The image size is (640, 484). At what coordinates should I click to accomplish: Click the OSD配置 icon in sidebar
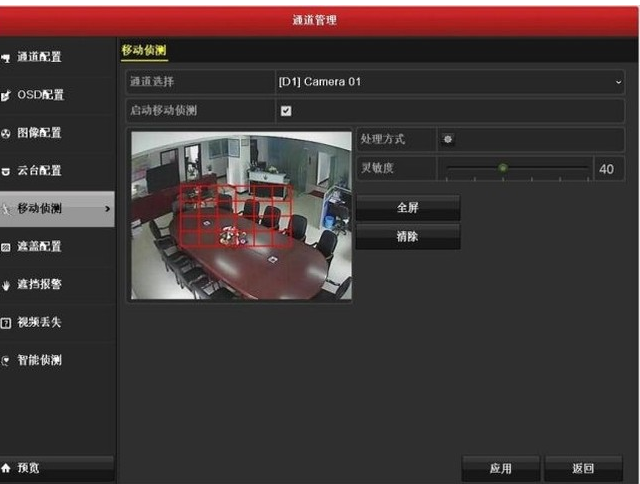point(7,96)
